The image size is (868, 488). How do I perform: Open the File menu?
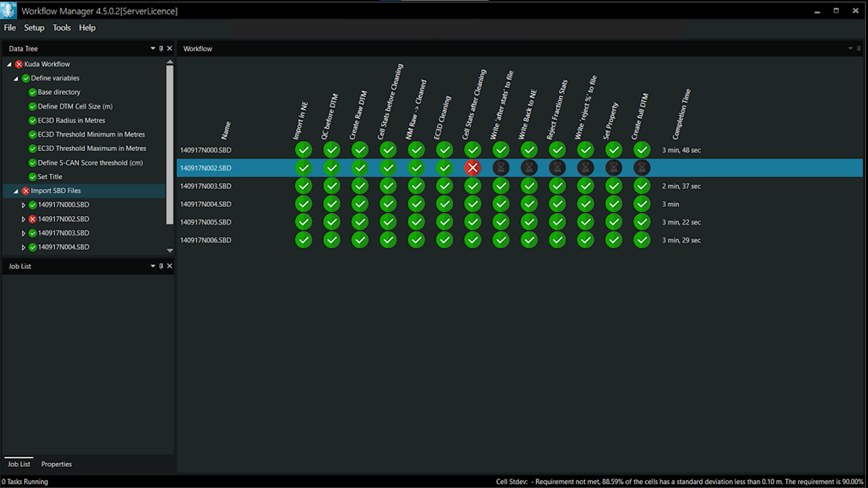[x=10, y=28]
